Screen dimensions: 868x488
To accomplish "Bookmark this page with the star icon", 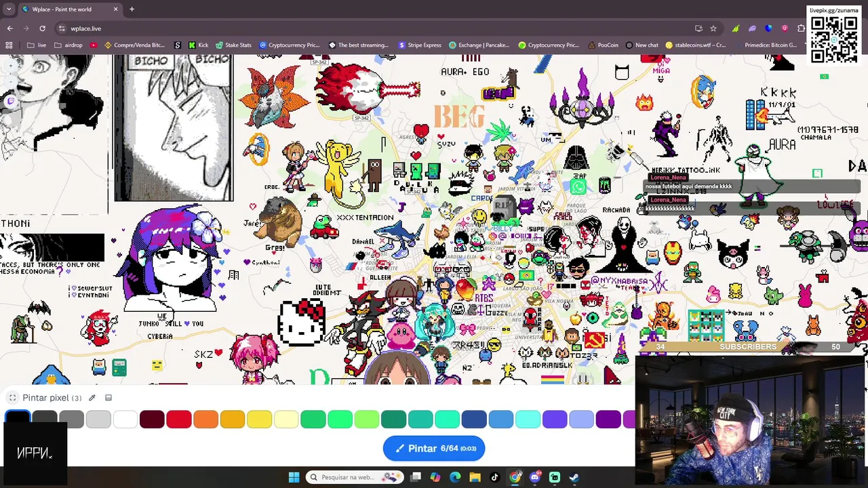I will [713, 28].
